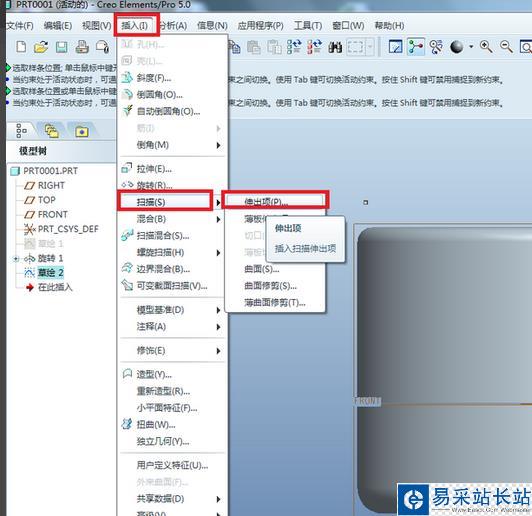This screenshot has width=532, height=516.
Task: Select the FRONT datum plane in tree
Action: (53, 214)
